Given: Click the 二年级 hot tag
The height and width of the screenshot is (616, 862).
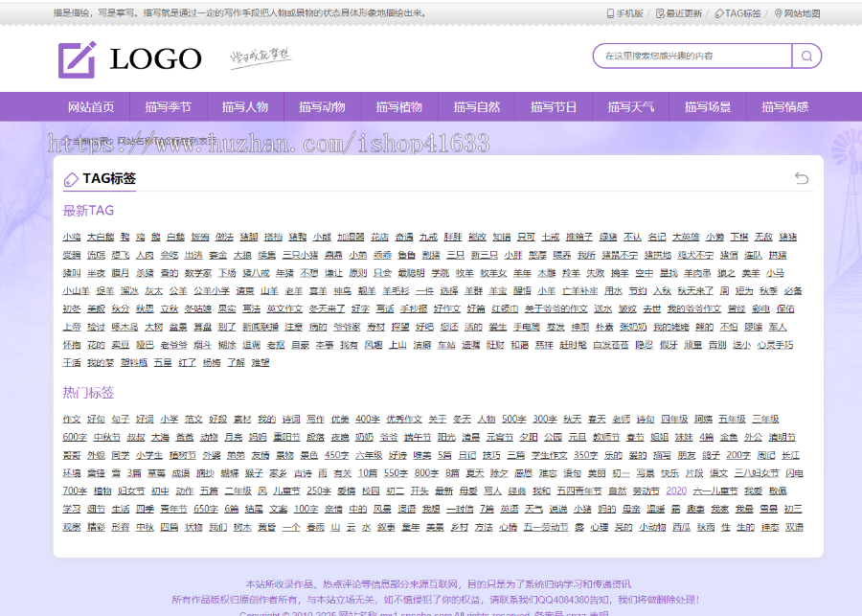Looking at the screenshot, I should pos(238,491).
